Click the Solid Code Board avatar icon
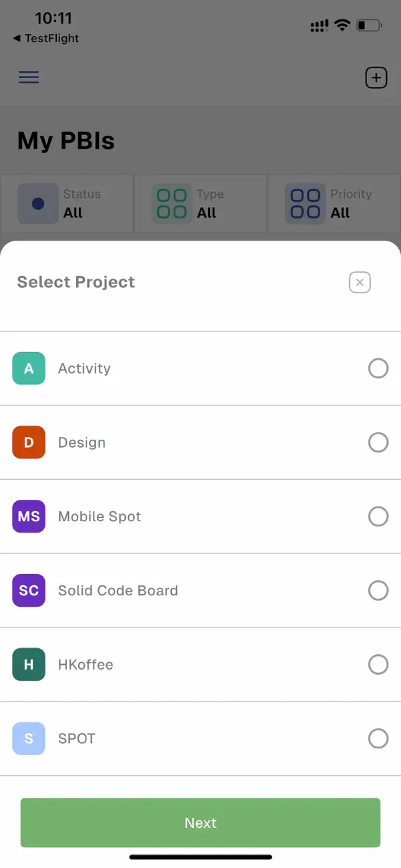Image resolution: width=401 pixels, height=868 pixels. 28,591
